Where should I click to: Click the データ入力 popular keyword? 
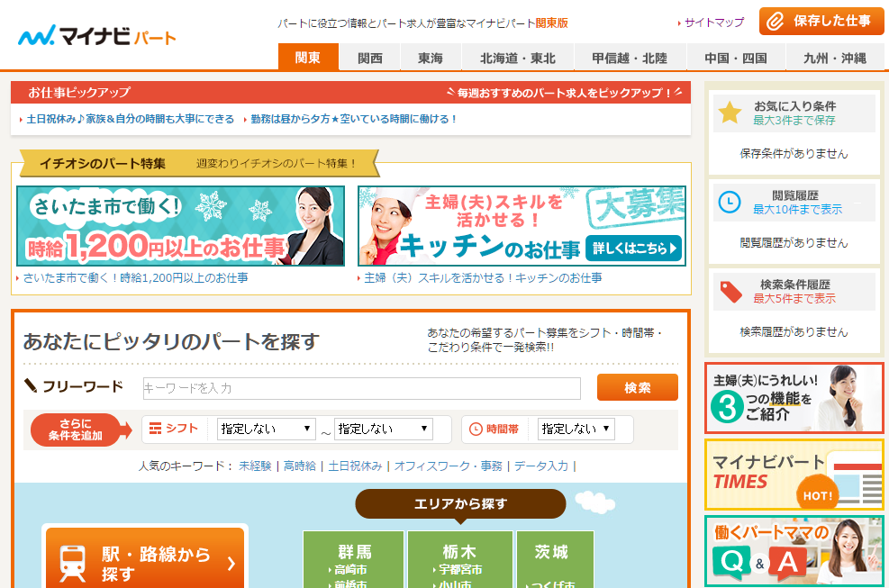(541, 466)
